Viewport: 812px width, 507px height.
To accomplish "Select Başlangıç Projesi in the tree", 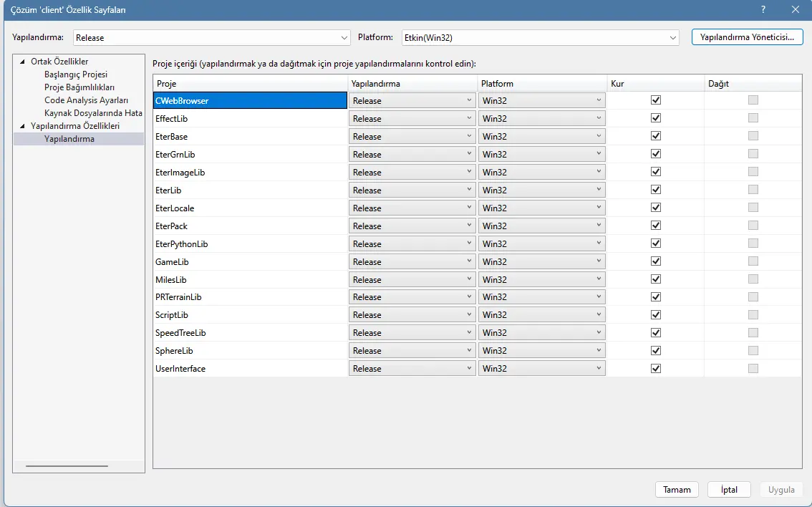I will 76,74.
